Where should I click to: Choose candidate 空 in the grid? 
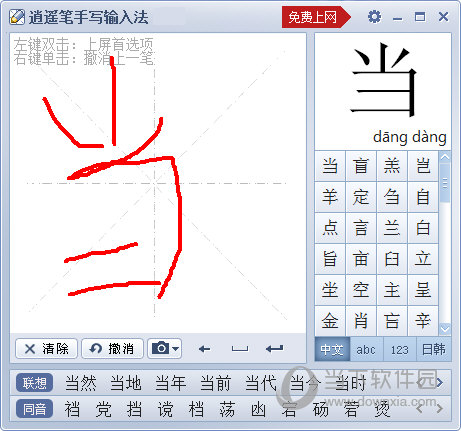361,290
